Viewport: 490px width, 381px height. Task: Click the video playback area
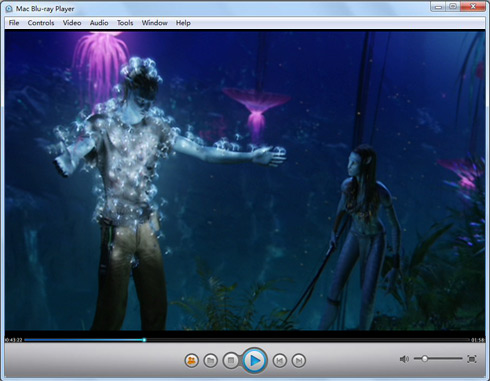coord(245,180)
